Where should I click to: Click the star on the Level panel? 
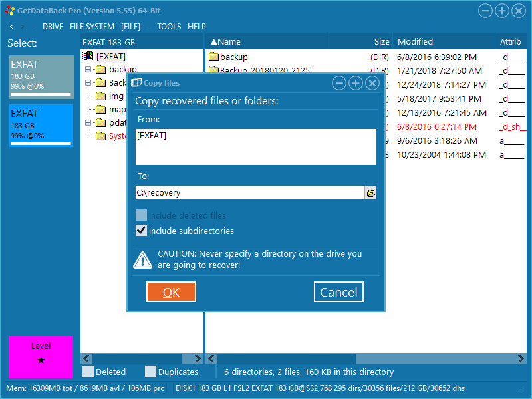(41, 360)
